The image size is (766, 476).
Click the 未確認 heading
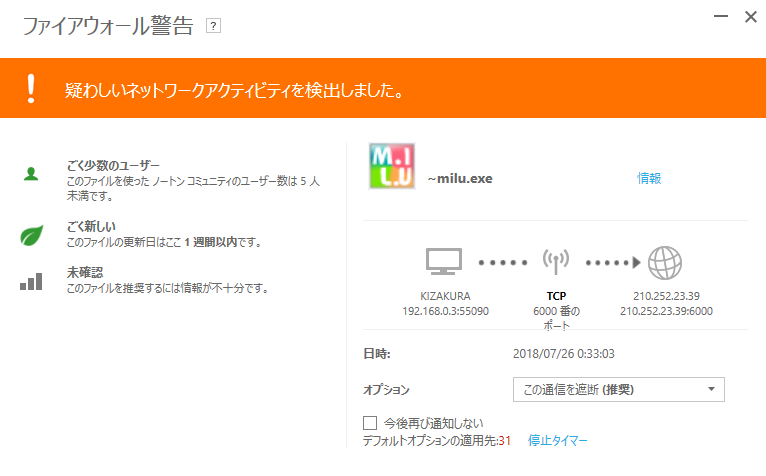tap(85, 272)
